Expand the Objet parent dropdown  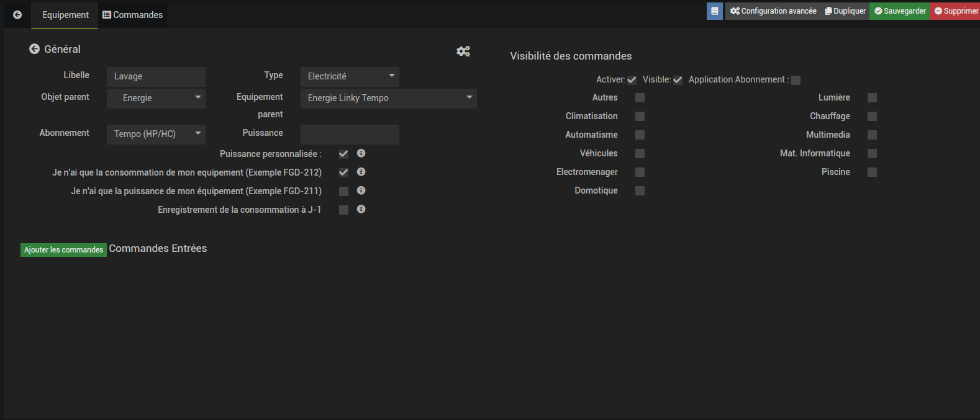tap(156, 98)
